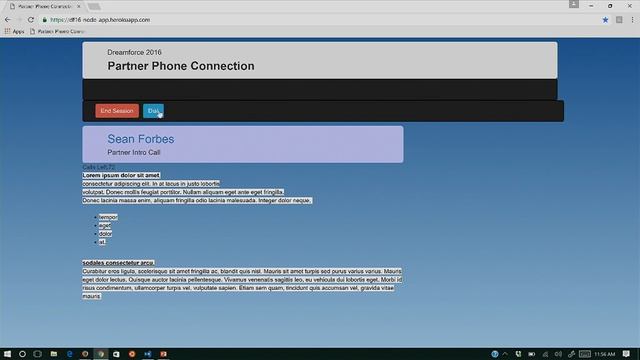Viewport: 640px width, 360px height.
Task: Open the Chrome three-dot menu
Action: [632, 20]
